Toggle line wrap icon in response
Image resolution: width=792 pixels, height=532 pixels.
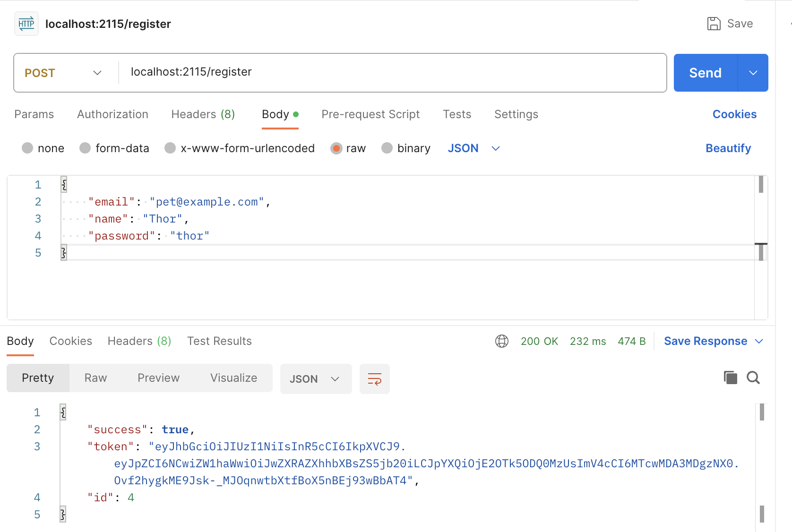[374, 379]
